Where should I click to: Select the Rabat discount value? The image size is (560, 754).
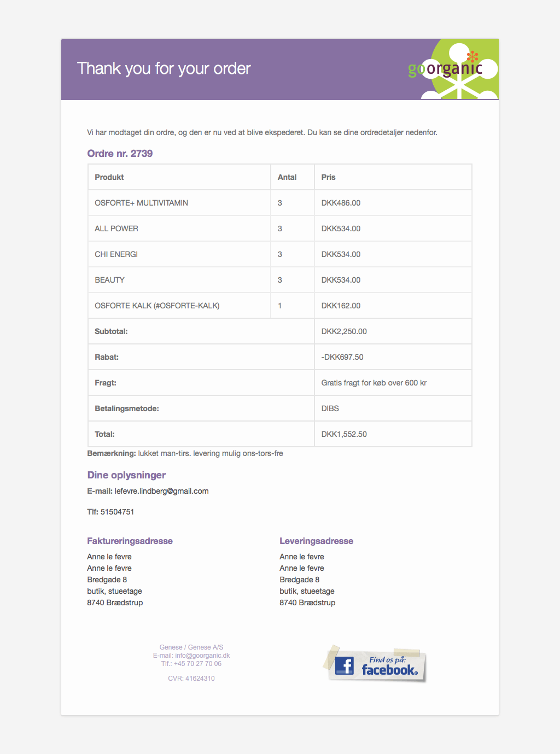click(342, 356)
